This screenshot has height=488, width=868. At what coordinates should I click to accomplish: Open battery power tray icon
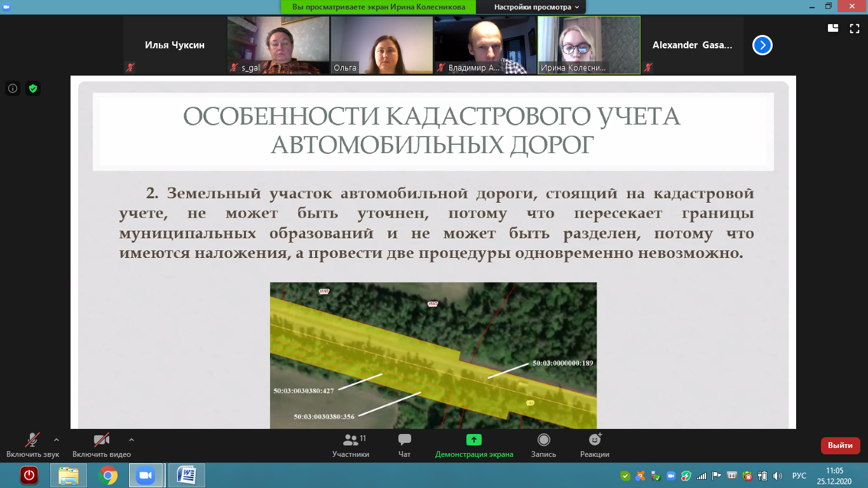point(763,475)
